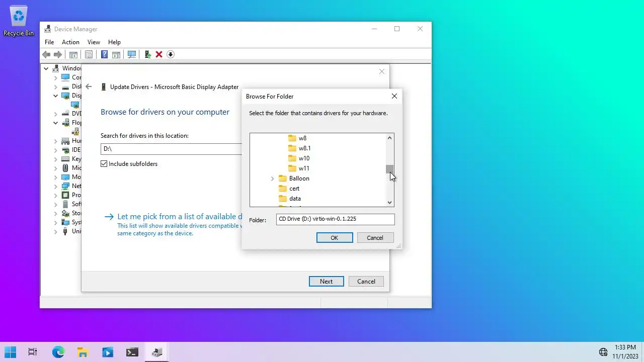Select the cert folder
The image size is (644, 362).
click(x=289, y=189)
